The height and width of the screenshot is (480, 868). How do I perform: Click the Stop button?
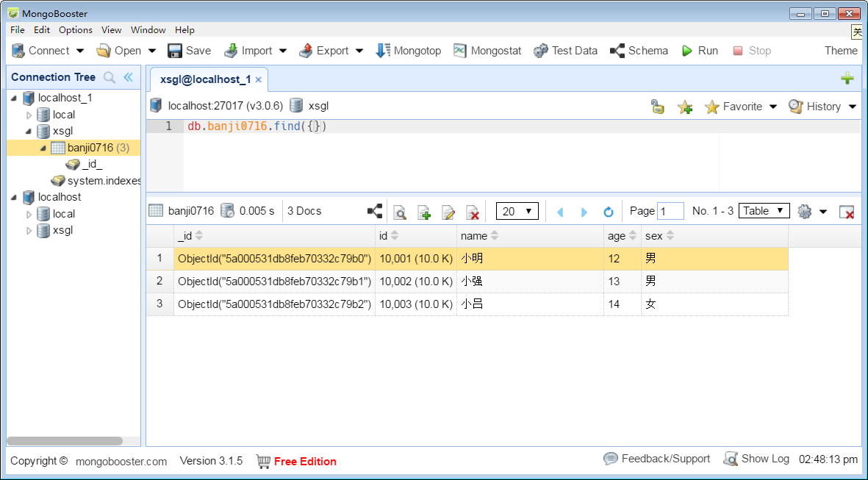tap(751, 51)
